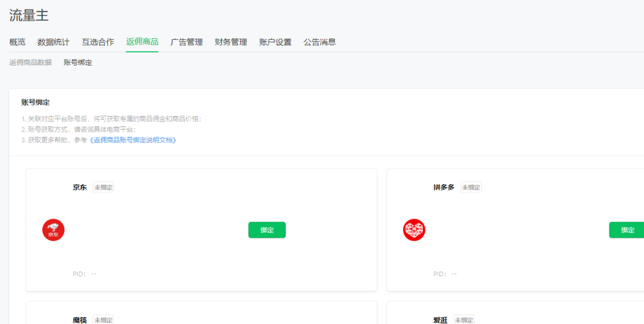The height and width of the screenshot is (324, 644).
Task: Click the 未绑定 badge beside 魔筷
Action: pyautogui.click(x=103, y=320)
